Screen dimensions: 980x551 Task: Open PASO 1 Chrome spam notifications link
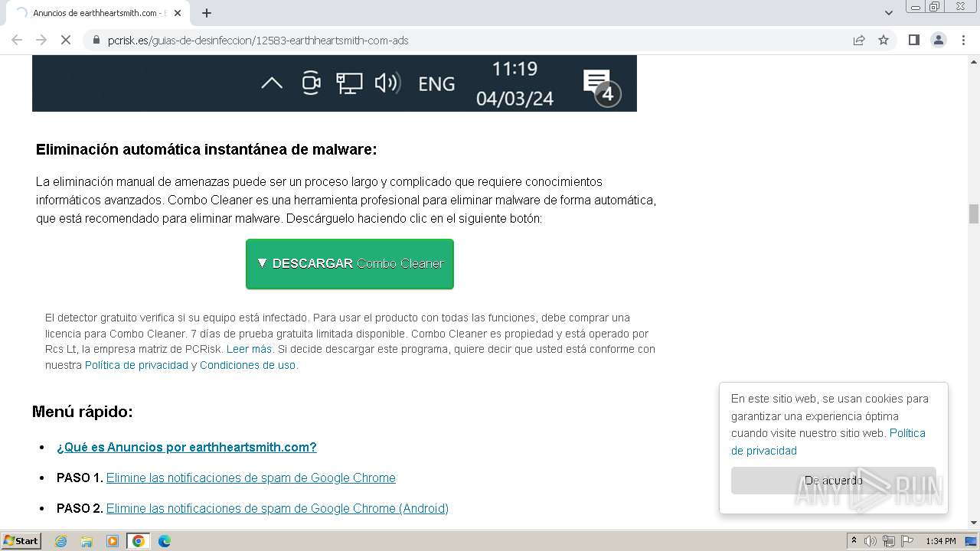tap(251, 478)
